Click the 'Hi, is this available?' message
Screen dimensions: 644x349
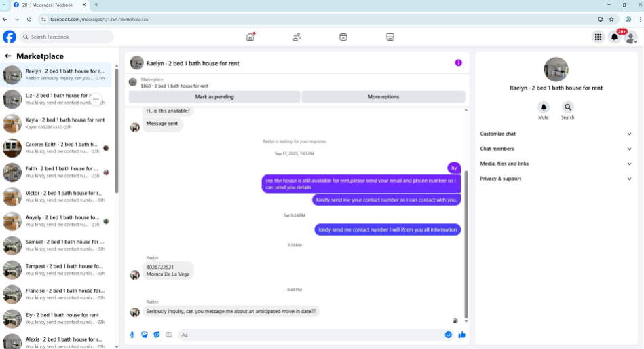pyautogui.click(x=168, y=111)
